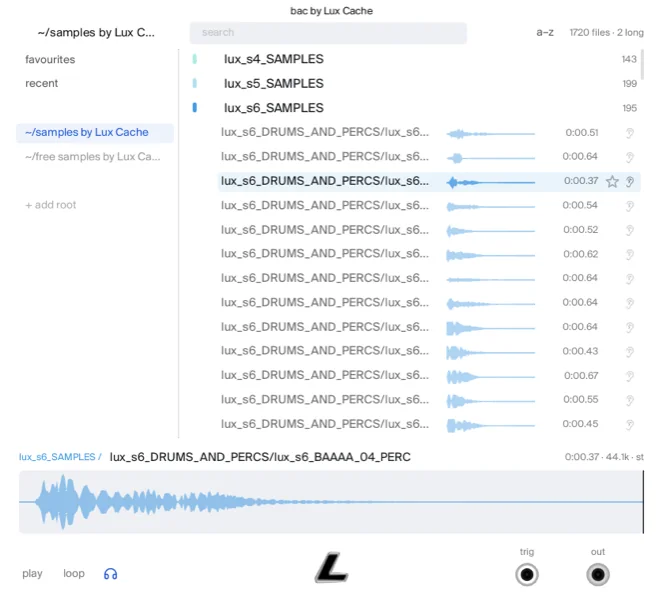Select the sample file name lasting 0:00.54

325,205
